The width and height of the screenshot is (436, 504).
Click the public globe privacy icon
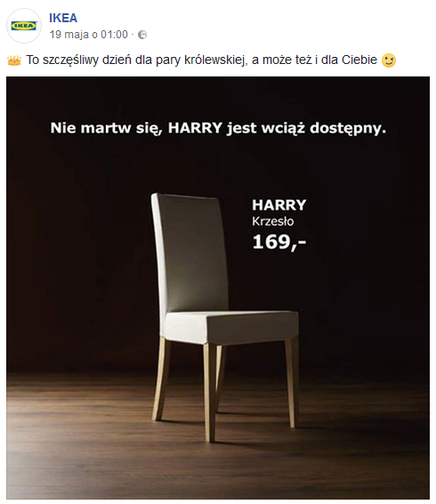tap(142, 35)
